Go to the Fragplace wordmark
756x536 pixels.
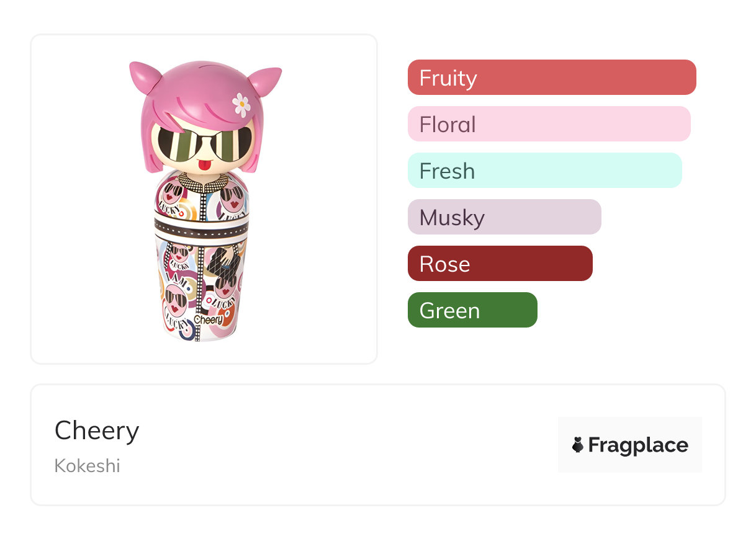click(x=637, y=445)
